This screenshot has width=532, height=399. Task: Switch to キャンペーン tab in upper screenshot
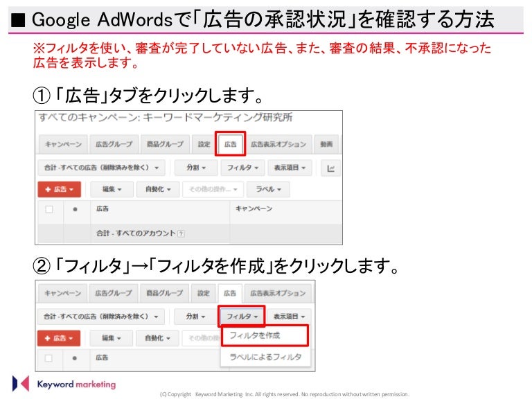(63, 145)
